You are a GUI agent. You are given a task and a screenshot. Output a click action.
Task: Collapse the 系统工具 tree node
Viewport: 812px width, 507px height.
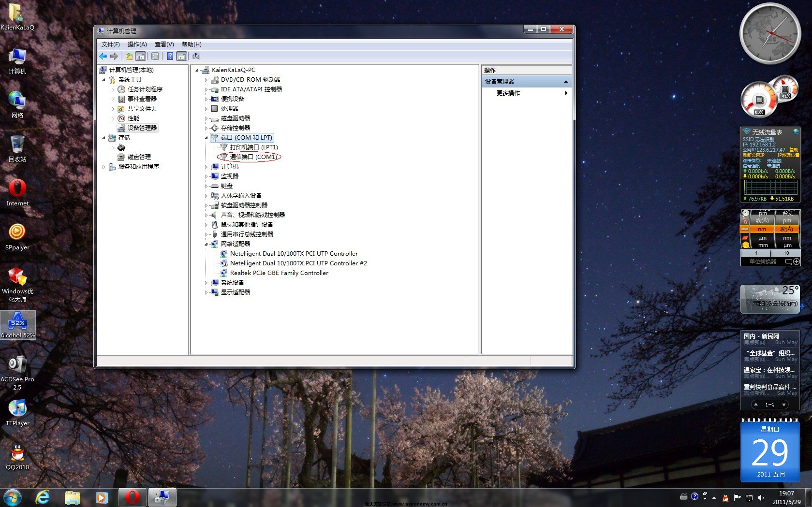[x=103, y=80]
